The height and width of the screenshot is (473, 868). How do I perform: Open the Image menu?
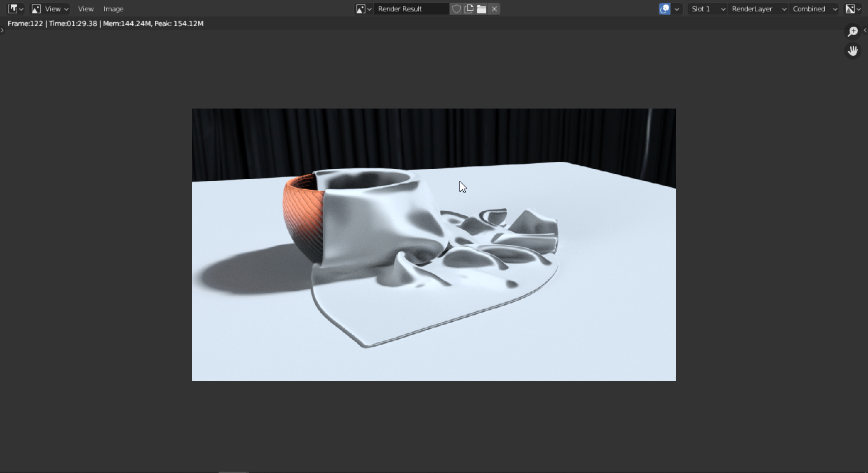click(114, 9)
